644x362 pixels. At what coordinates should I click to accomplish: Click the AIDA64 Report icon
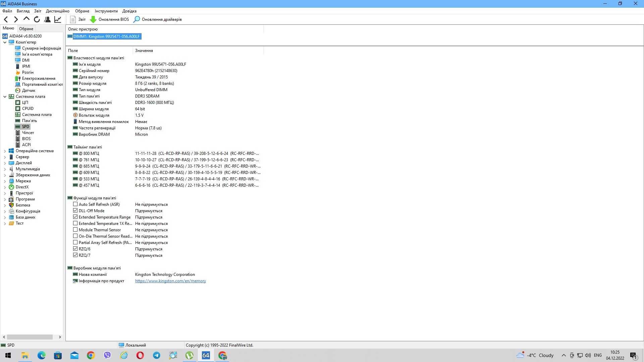pyautogui.click(x=72, y=19)
